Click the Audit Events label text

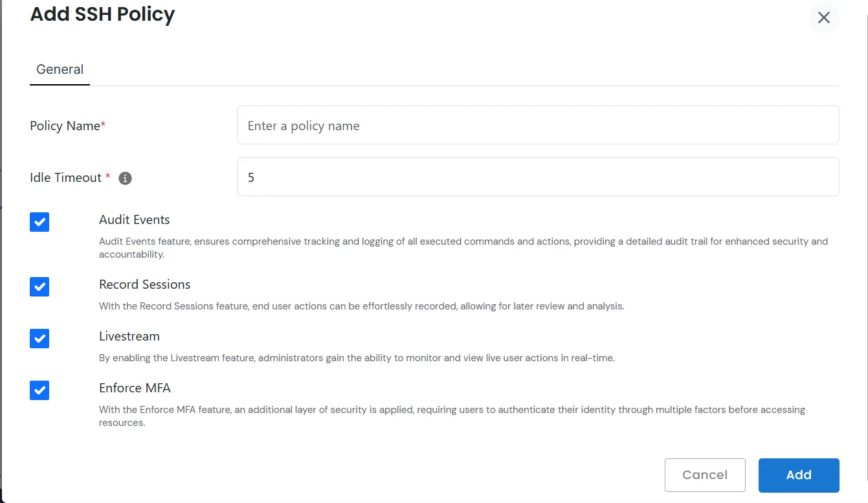click(x=134, y=220)
